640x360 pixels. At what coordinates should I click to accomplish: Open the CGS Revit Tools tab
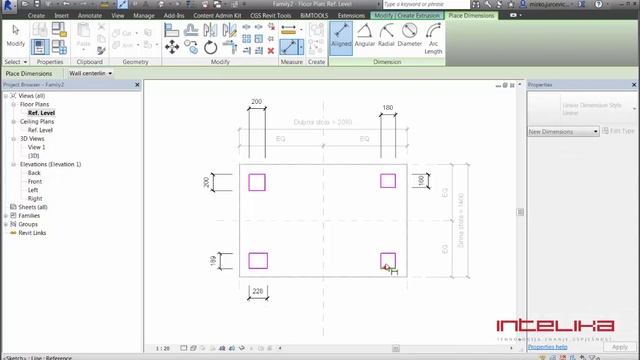271,16
